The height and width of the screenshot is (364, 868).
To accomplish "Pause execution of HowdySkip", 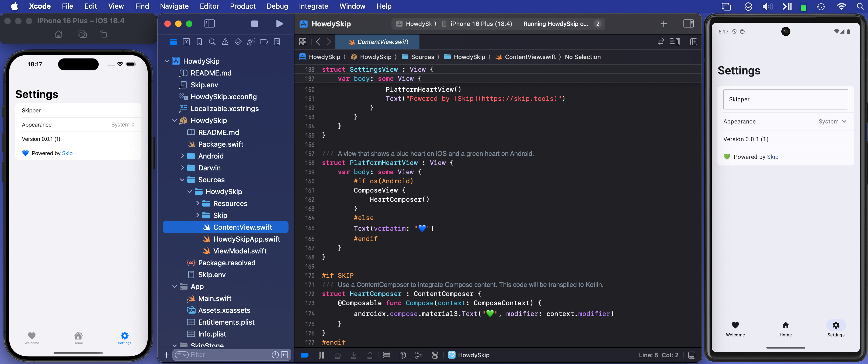I will [321, 355].
